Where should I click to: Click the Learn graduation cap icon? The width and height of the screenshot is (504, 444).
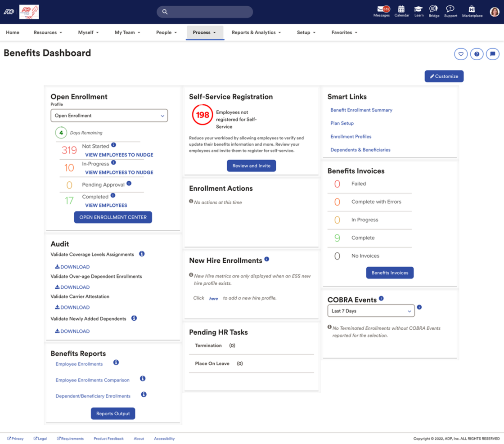[x=418, y=10]
